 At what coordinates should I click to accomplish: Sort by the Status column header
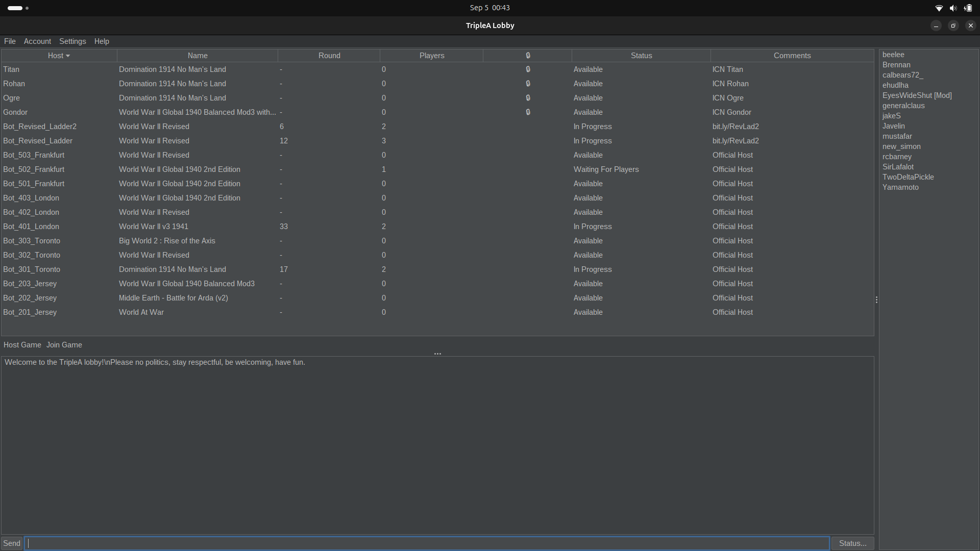(641, 56)
